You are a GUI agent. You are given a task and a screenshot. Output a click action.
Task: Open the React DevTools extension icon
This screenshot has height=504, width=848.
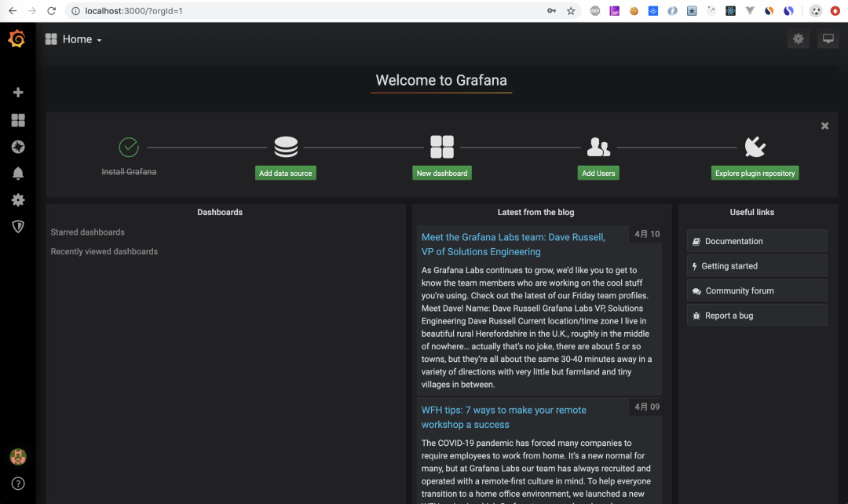coord(731,11)
